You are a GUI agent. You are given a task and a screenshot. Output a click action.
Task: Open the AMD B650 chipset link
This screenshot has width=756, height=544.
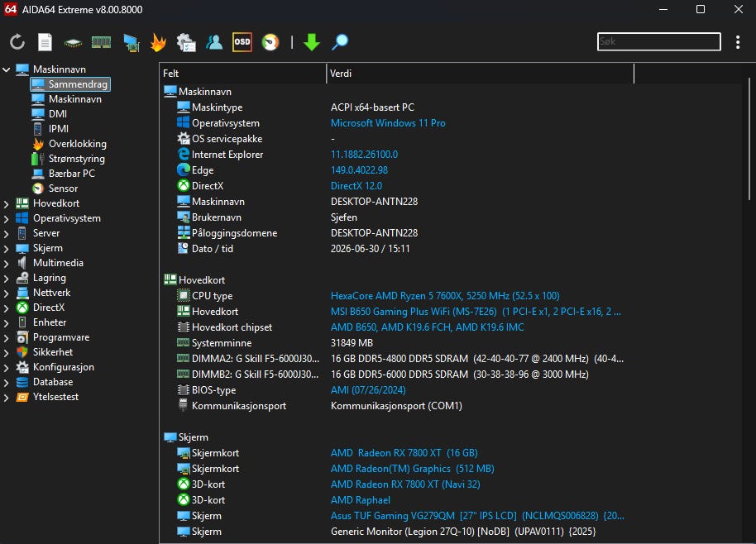(x=427, y=327)
